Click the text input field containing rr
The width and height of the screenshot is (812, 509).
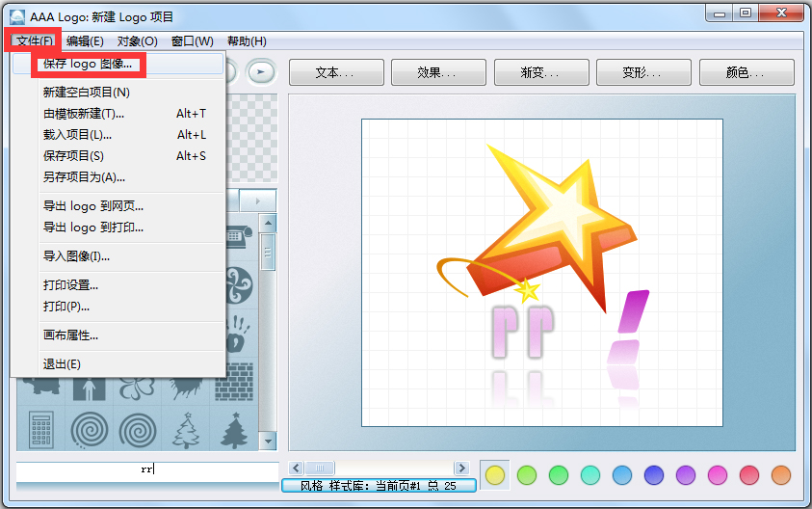(x=146, y=469)
